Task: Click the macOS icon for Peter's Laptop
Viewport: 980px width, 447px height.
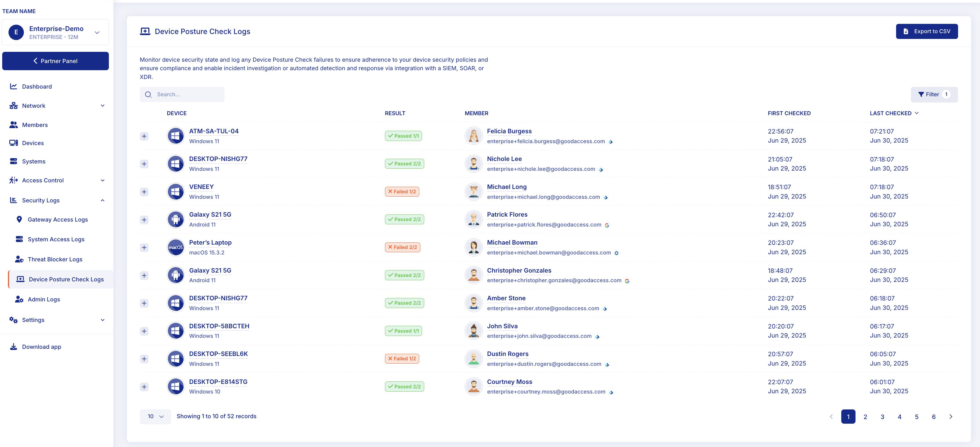Action: pos(175,247)
